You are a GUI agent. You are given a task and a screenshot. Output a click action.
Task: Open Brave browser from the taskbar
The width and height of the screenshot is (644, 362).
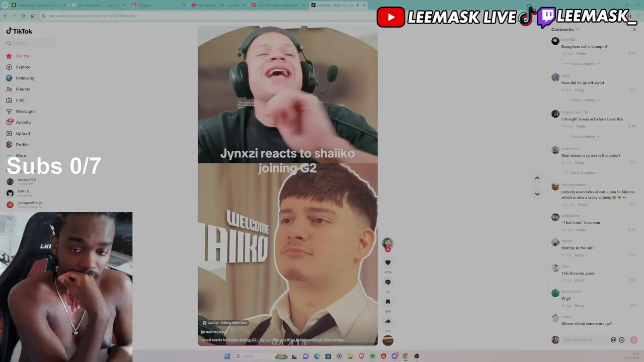point(361,356)
